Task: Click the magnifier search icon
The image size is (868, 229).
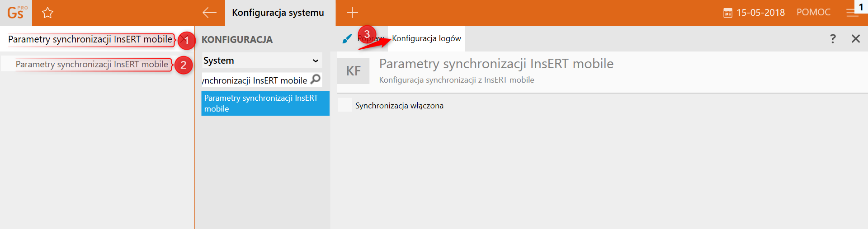Action: tap(316, 79)
